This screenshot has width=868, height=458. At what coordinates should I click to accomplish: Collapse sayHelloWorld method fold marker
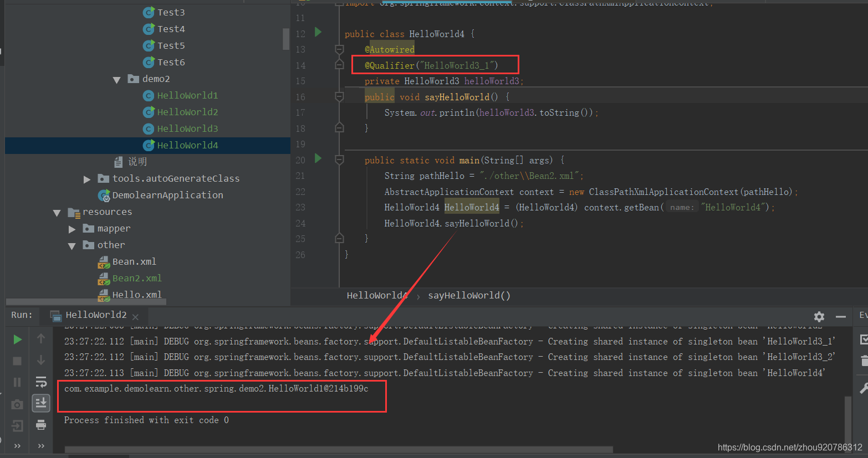tap(340, 97)
